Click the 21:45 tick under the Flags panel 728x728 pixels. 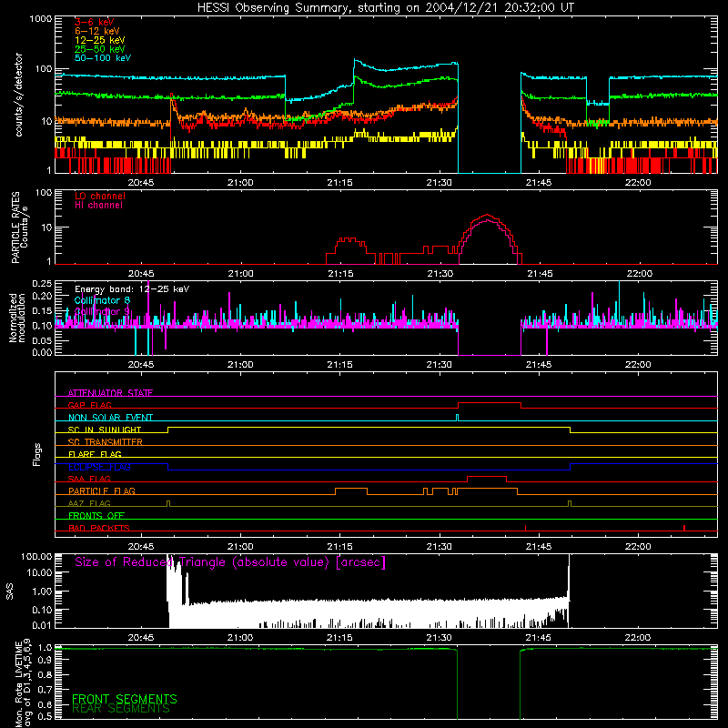[x=539, y=547]
